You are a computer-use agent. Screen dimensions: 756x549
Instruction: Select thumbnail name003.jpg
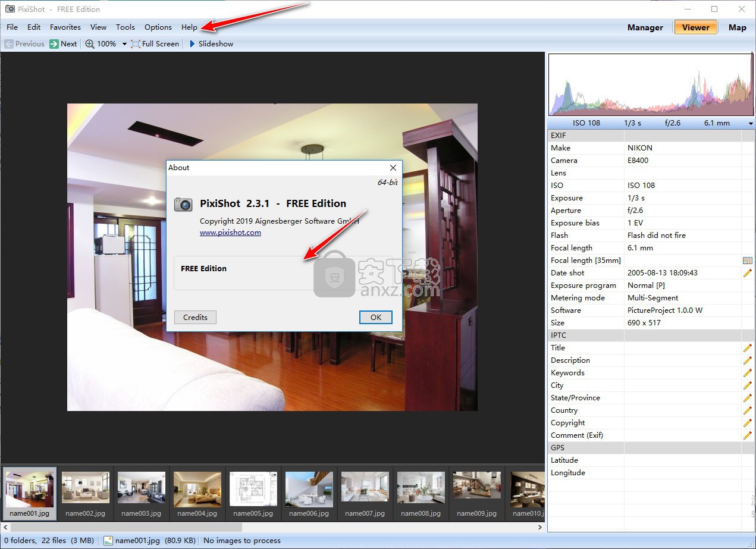(x=142, y=493)
